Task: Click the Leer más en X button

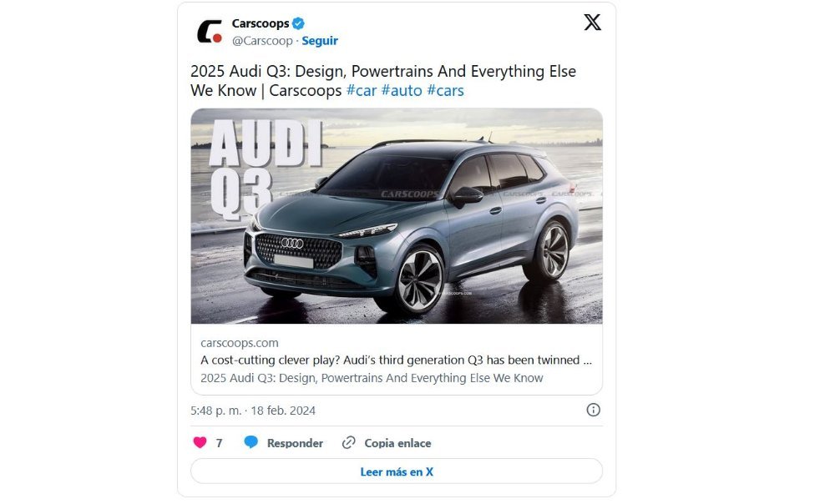Action: pos(397,471)
